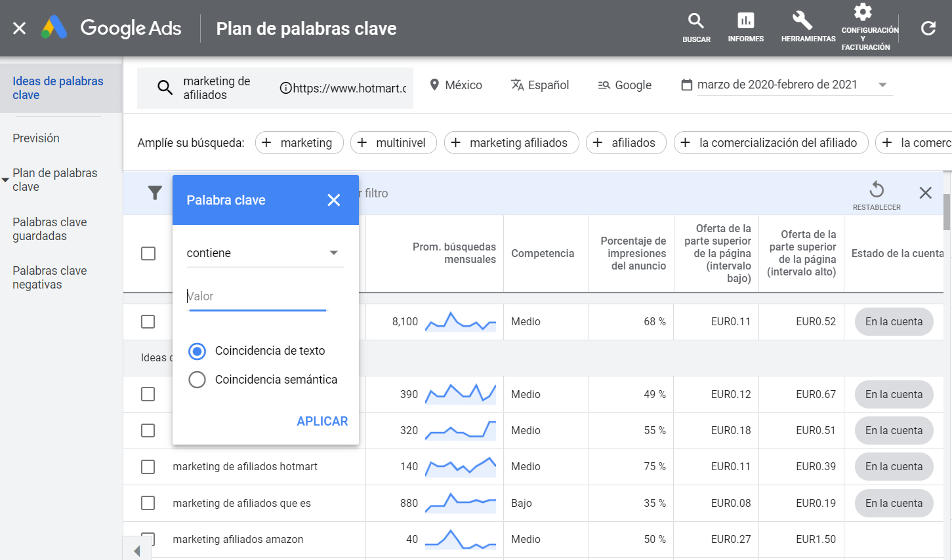
Task: Click RESTABLECER to reset filters
Action: [877, 193]
